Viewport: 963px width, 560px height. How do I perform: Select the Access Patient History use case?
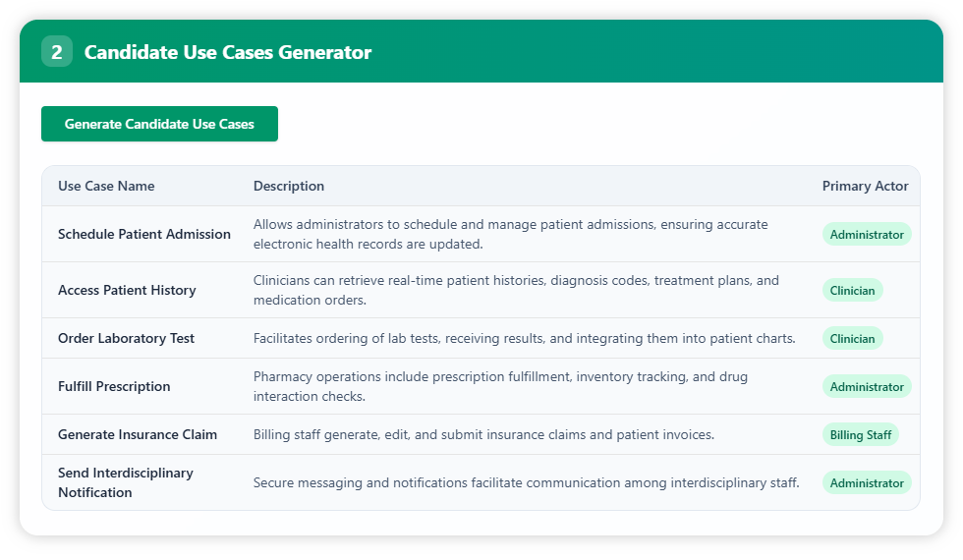[x=127, y=290]
